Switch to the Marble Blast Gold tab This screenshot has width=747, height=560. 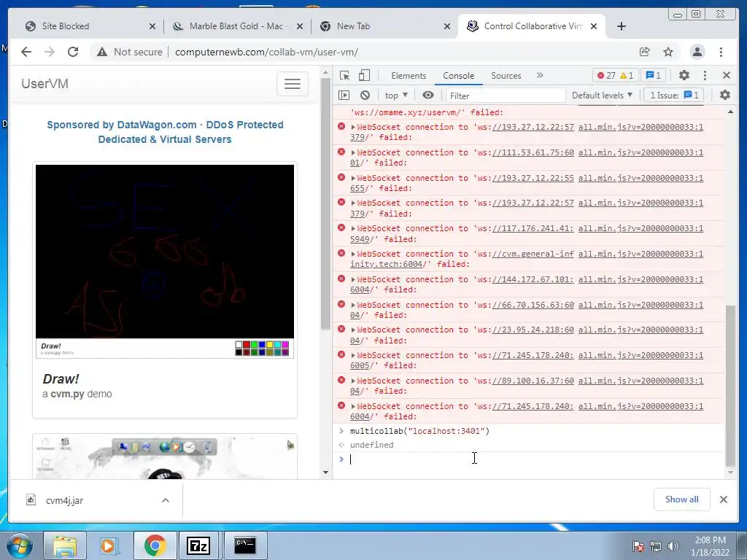coord(237,26)
